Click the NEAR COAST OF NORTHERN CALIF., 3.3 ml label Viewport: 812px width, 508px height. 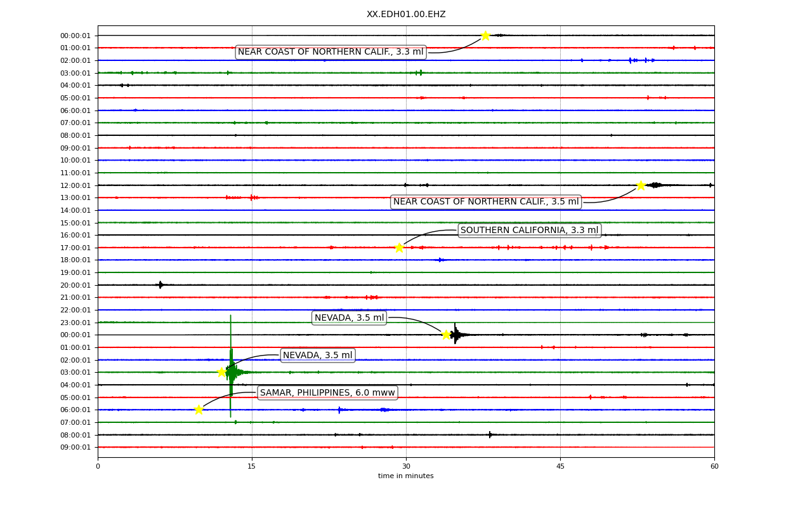331,52
